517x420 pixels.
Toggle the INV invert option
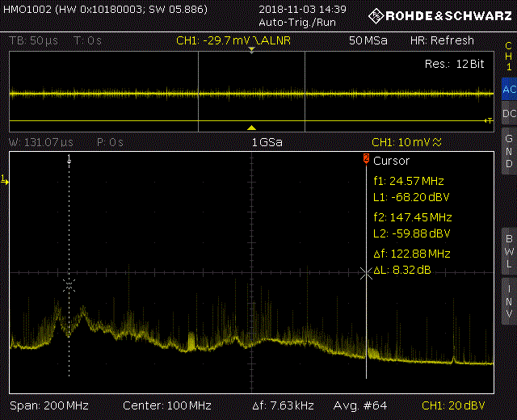(x=508, y=300)
